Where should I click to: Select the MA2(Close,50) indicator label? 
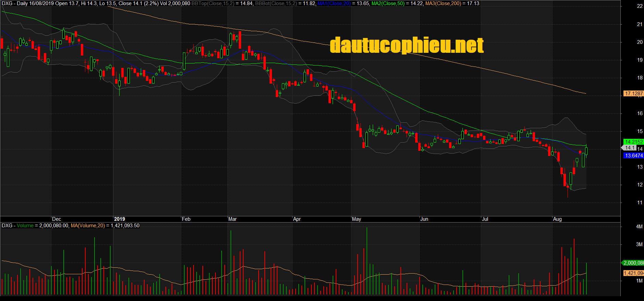click(388, 3)
